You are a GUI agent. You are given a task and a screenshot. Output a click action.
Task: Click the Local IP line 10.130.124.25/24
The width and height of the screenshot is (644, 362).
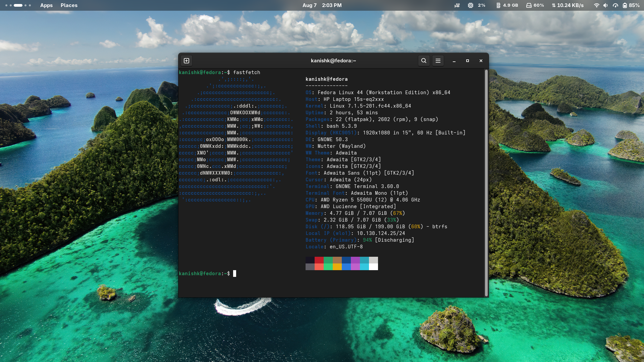[355, 233]
